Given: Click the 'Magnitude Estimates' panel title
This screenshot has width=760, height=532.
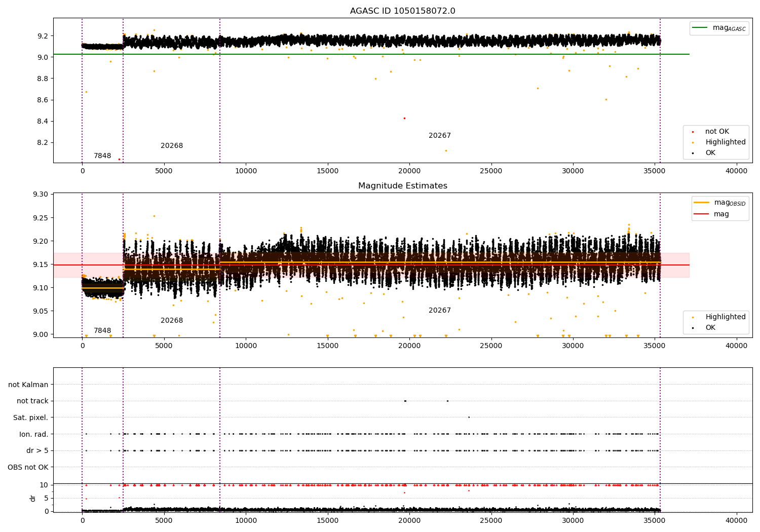Looking at the screenshot, I should click(402, 186).
